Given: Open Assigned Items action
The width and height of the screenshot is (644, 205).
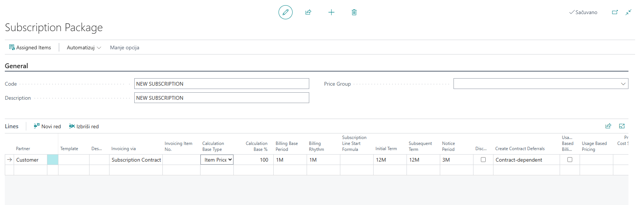Looking at the screenshot, I should pyautogui.click(x=30, y=47).
